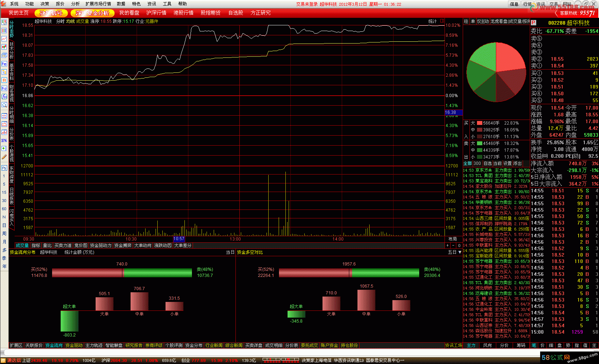Click the 0 reset button under 布局

tap(459, 246)
